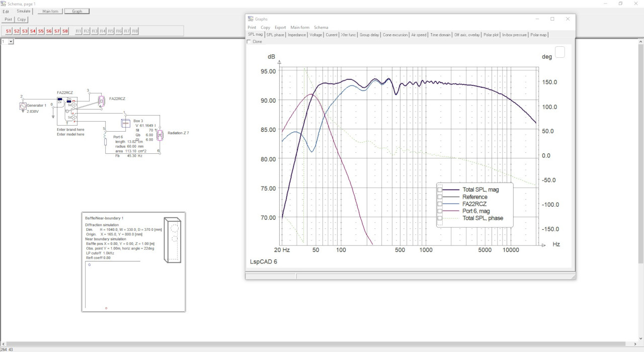
Task: Toggle the Total SPL, mag legend checkbox
Action: coord(440,190)
